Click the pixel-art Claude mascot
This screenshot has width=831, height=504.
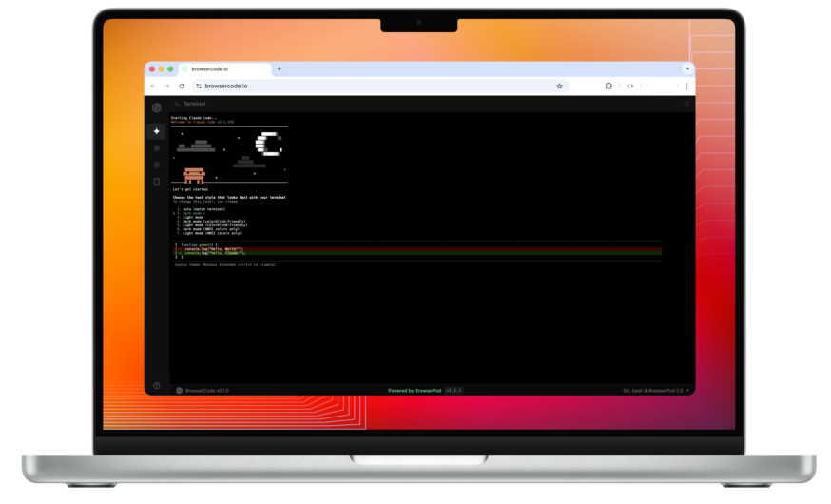(x=194, y=175)
